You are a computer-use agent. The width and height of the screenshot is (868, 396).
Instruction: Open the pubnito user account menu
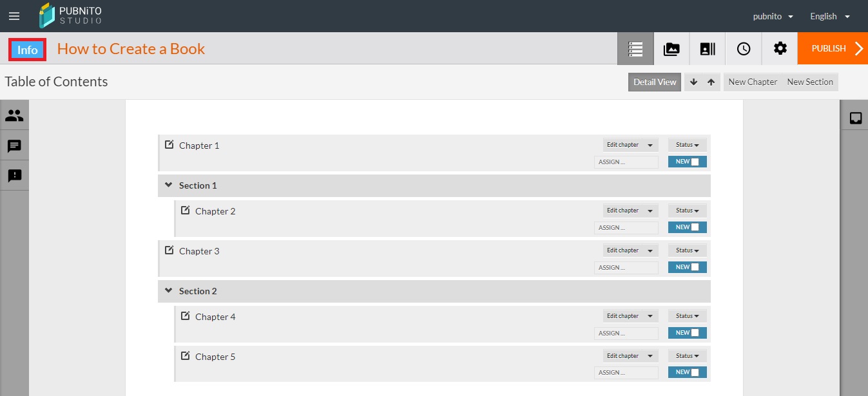coord(773,16)
